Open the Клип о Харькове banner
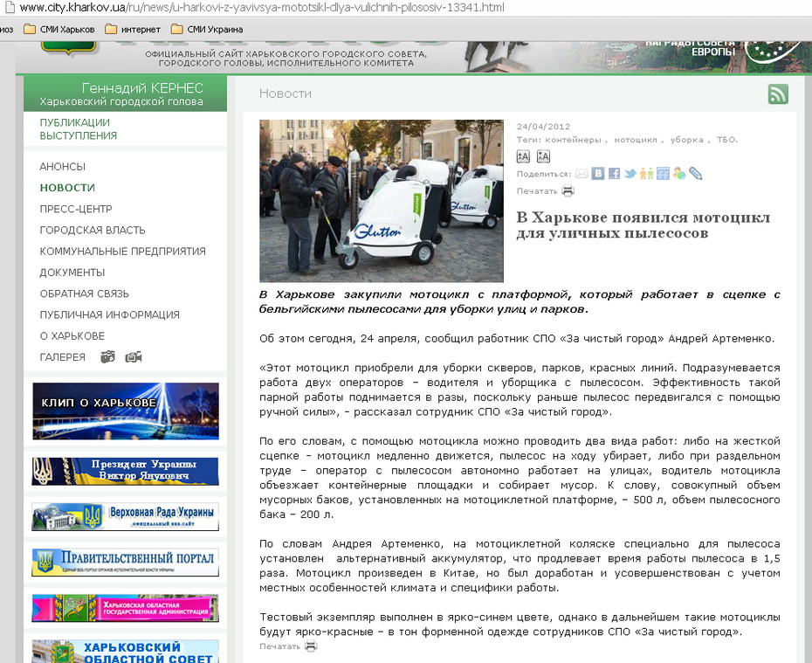The width and height of the screenshot is (812, 663). pyautogui.click(x=125, y=411)
